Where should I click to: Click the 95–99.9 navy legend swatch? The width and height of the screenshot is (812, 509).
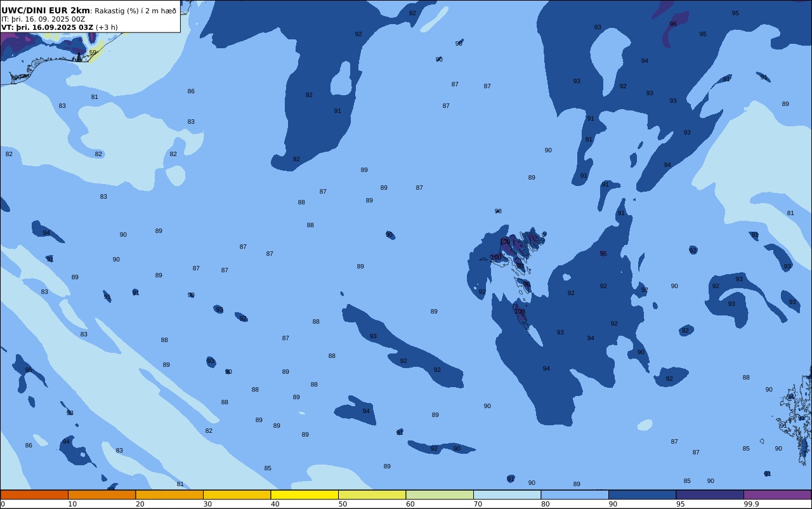click(710, 494)
